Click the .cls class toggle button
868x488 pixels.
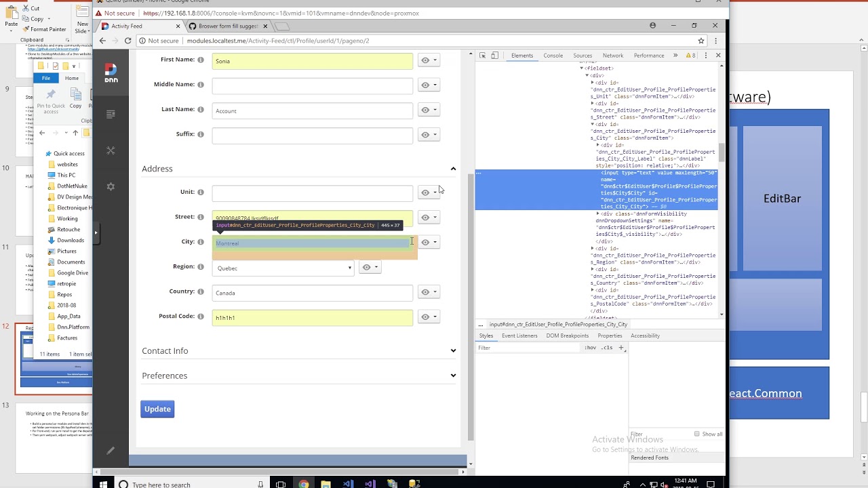(606, 348)
